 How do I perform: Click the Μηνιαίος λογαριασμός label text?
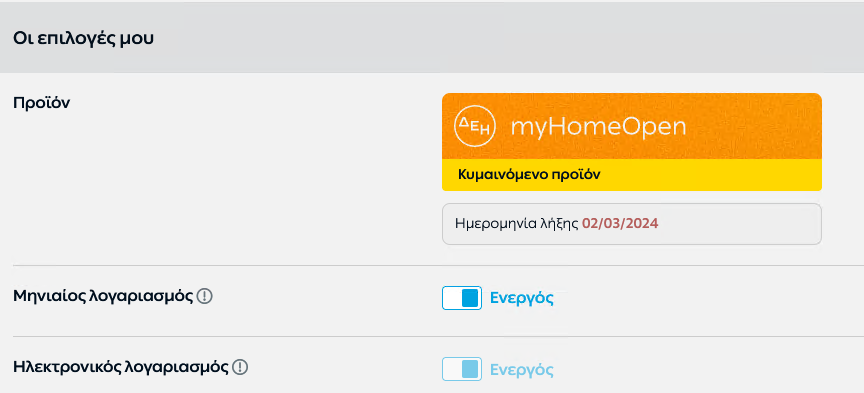[103, 297]
